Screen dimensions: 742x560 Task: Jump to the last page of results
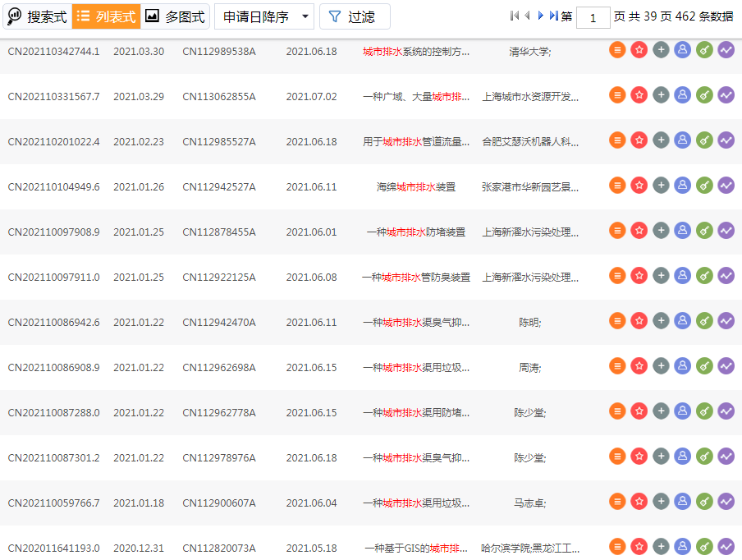click(x=552, y=15)
